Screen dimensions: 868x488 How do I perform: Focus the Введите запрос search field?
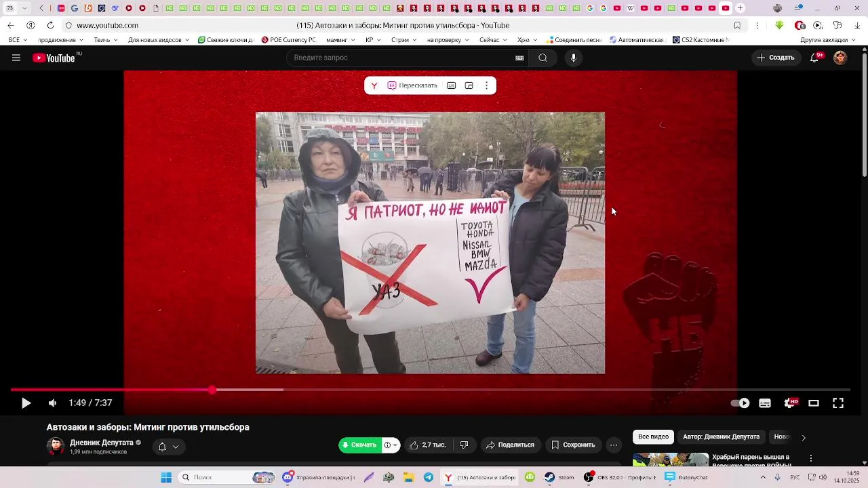click(400, 58)
